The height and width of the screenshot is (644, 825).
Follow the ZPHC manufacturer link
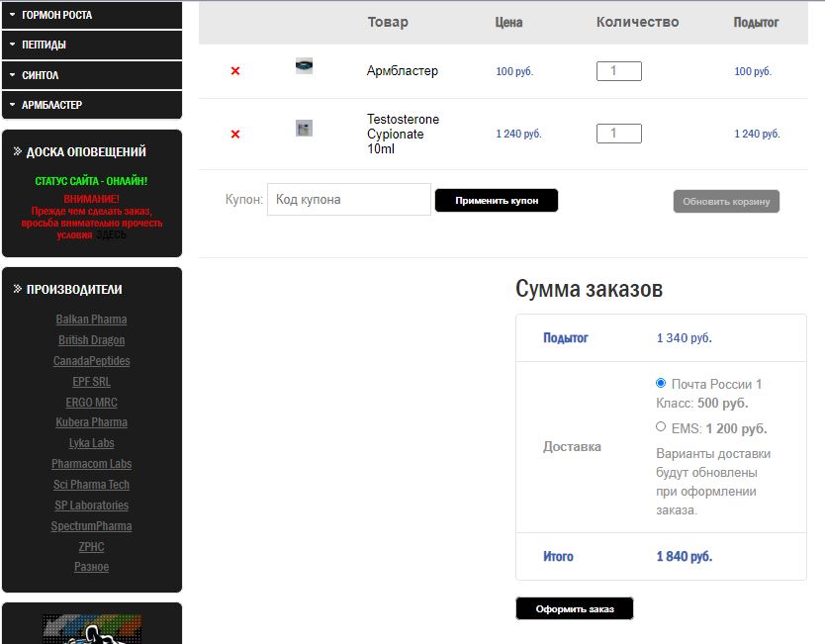pos(92,547)
